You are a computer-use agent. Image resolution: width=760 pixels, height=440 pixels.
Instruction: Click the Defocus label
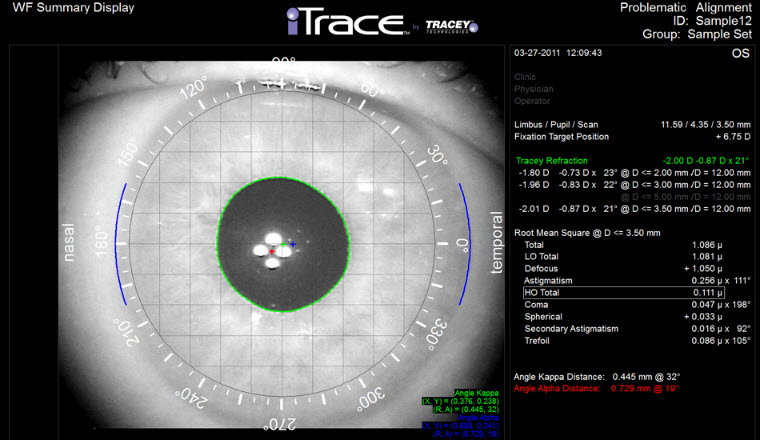[x=541, y=268]
